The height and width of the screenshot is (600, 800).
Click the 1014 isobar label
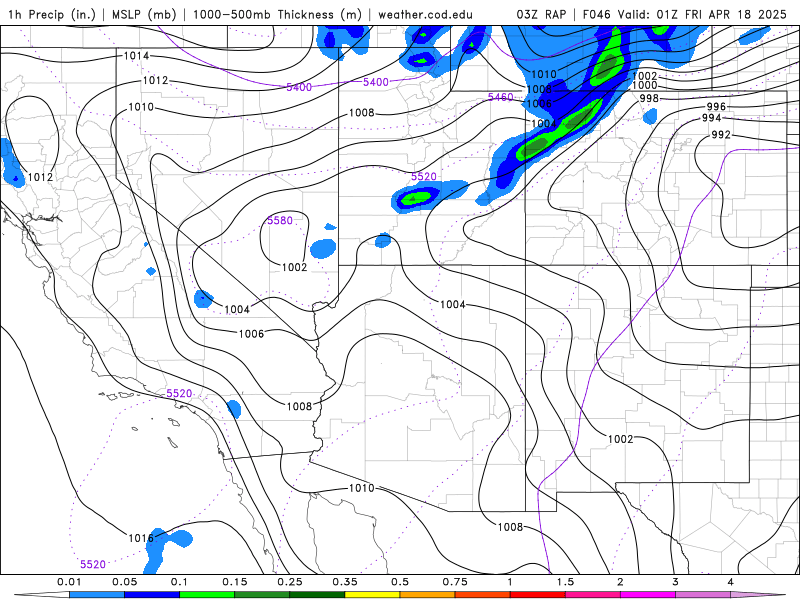pos(136,56)
